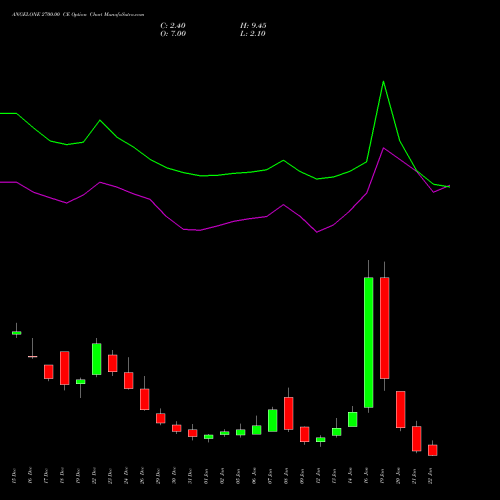Select the small green candle above 15 Dec
This screenshot has width=500, height=500.
tap(16, 333)
